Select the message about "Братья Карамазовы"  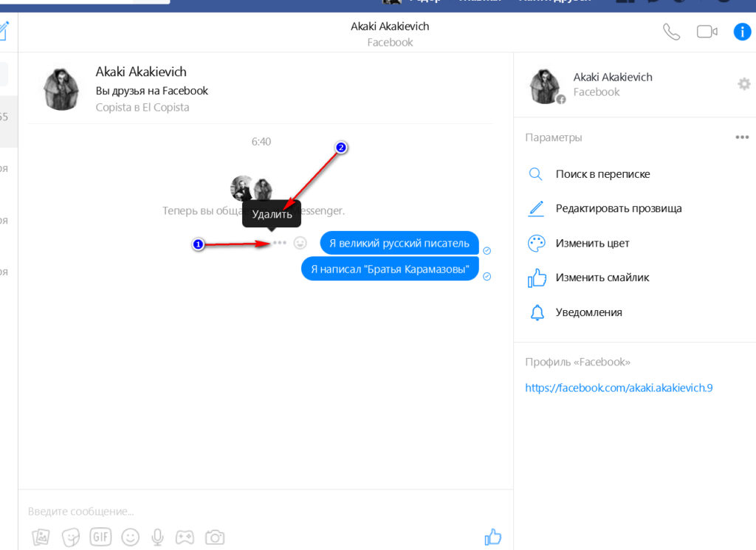[x=390, y=269]
